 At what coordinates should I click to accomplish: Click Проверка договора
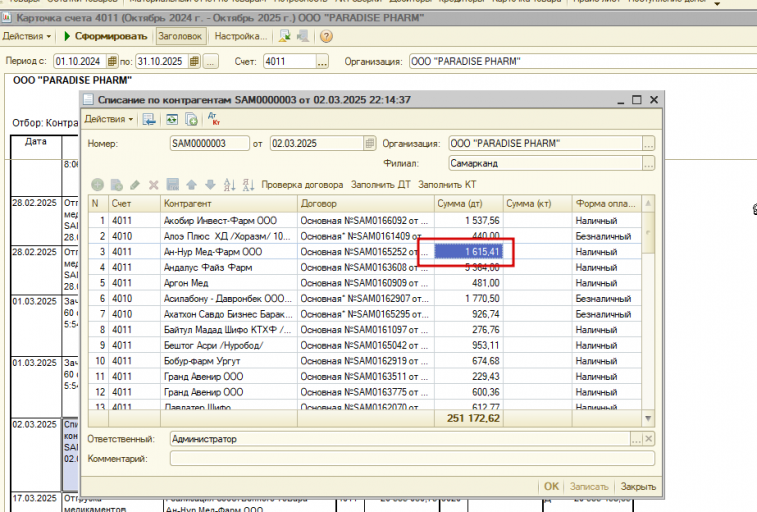(x=302, y=184)
